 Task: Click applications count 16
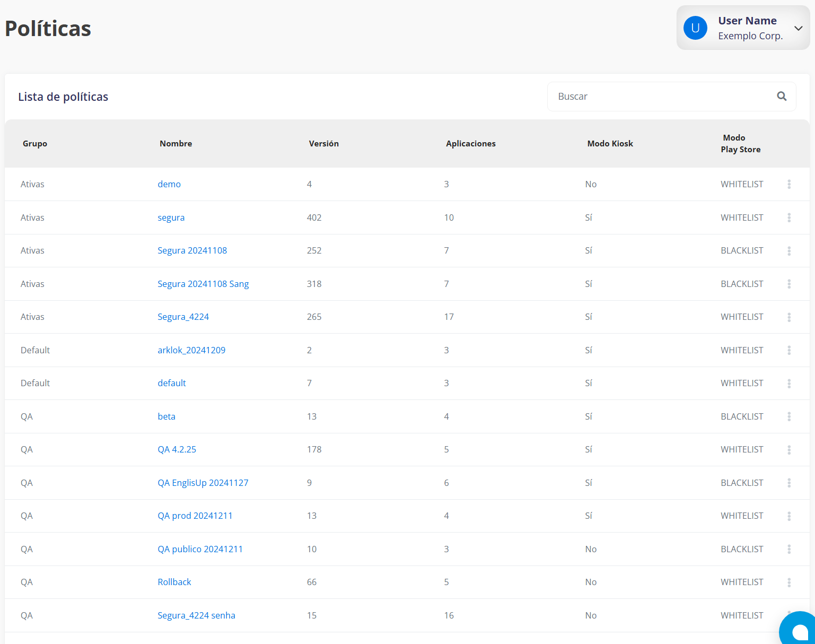click(x=449, y=615)
